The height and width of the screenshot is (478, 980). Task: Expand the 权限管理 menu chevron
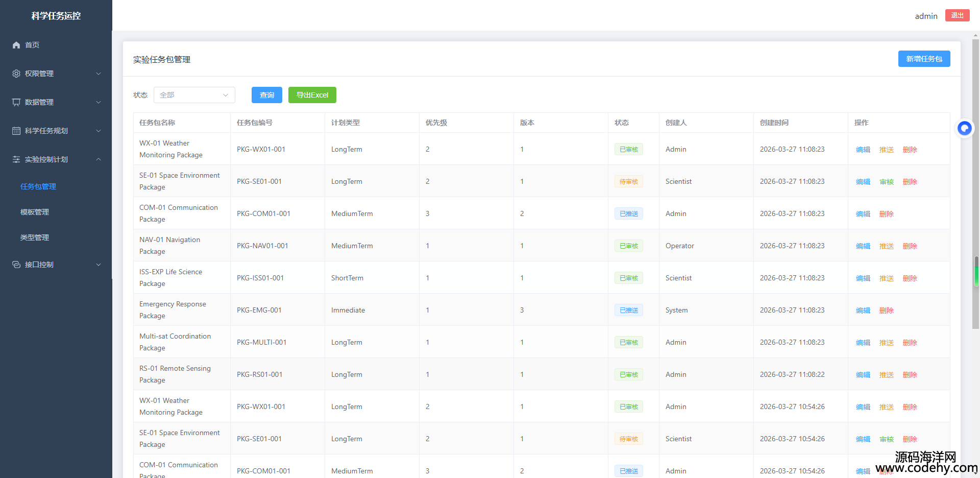coord(99,74)
